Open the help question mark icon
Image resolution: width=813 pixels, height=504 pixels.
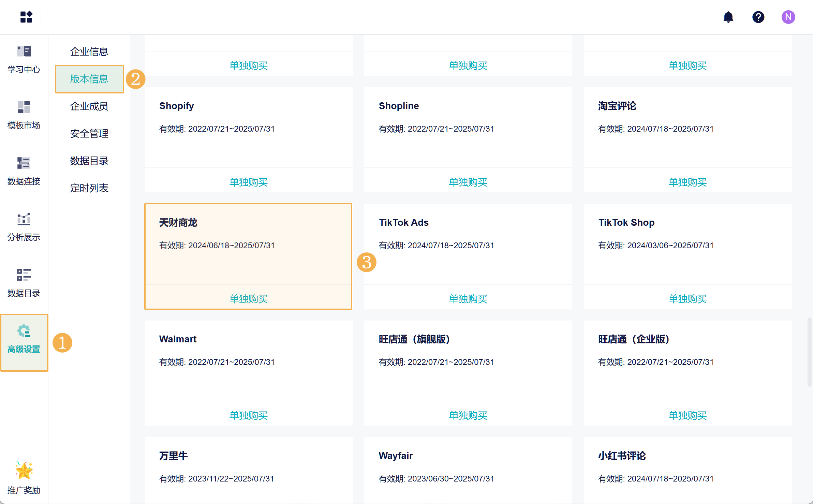pyautogui.click(x=758, y=17)
